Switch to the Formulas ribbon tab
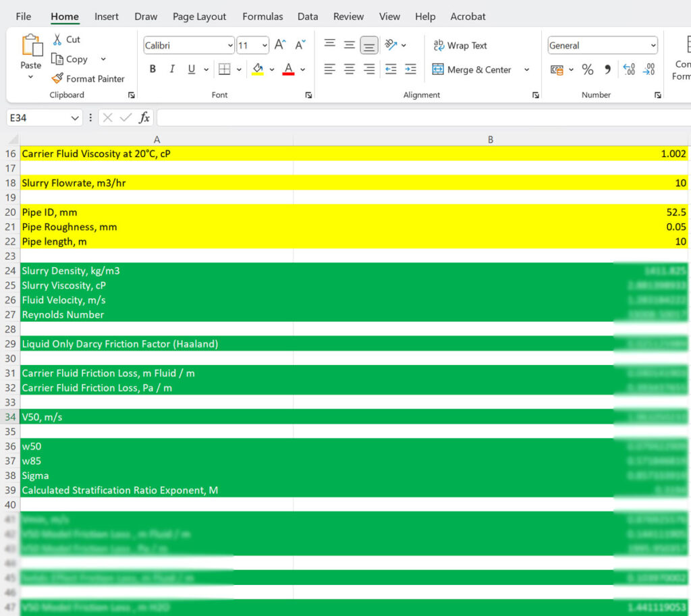 [262, 16]
